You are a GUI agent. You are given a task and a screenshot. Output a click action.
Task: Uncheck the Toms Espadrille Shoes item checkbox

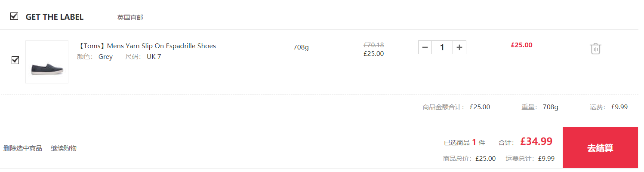tap(15, 60)
